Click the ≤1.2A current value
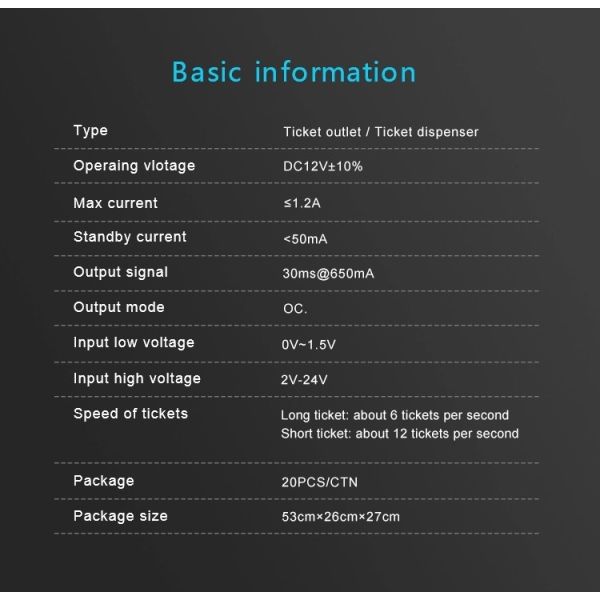Viewport: 600px width, 600px height. coord(305,204)
